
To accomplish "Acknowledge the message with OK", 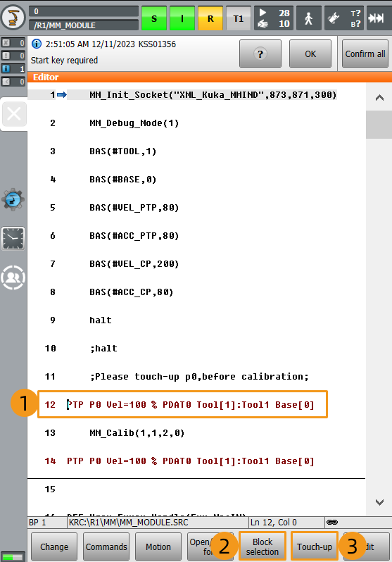I will point(310,54).
